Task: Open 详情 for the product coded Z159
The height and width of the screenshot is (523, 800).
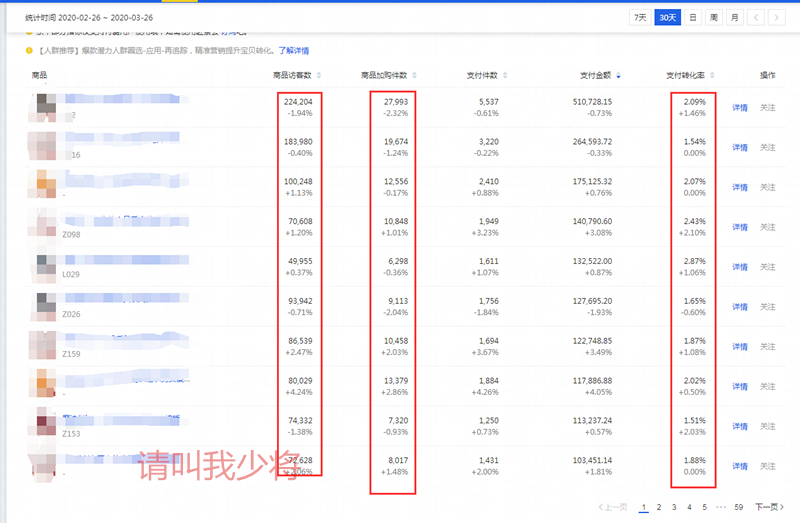Action: (x=739, y=347)
